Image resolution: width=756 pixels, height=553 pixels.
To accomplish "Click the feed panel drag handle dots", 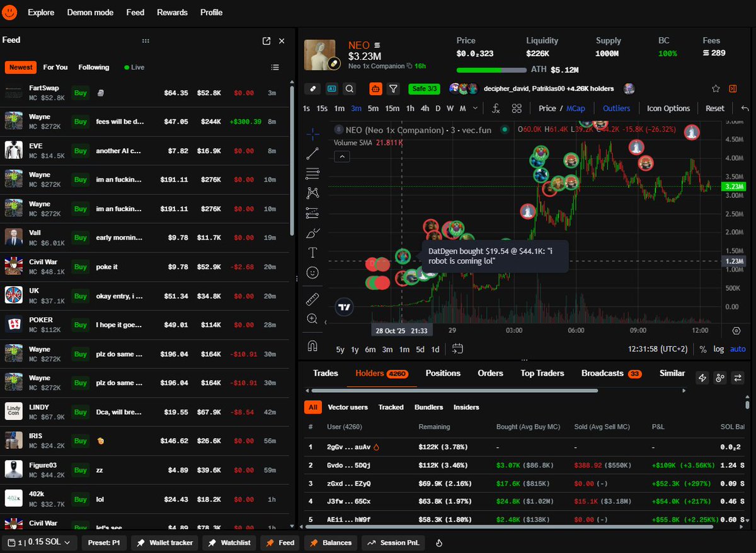I will coord(146,40).
